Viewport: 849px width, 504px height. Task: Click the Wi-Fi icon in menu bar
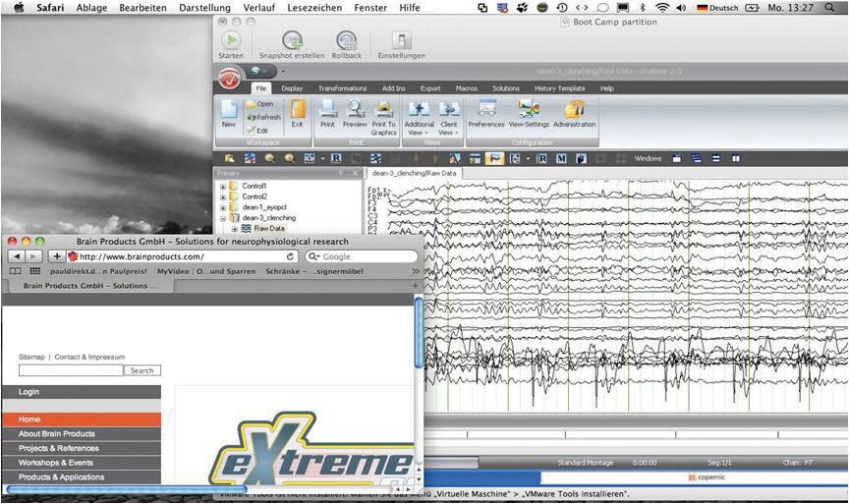pos(661,8)
